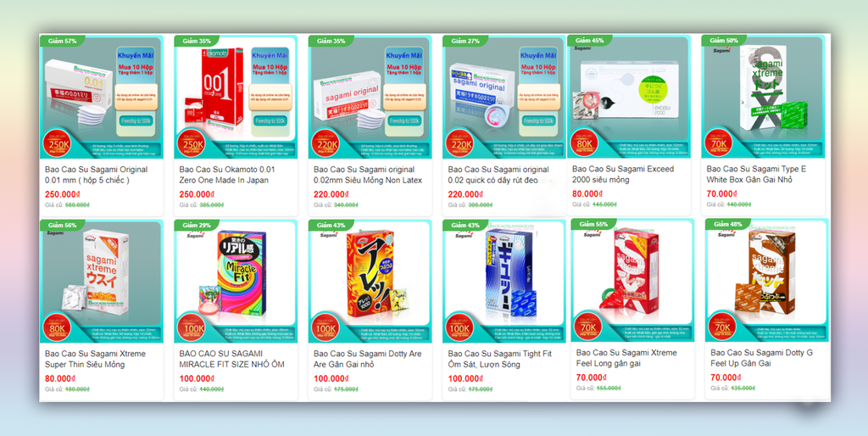868x436 pixels.
Task: Select the Sagami Exceed 2000 product image
Action: [629, 97]
